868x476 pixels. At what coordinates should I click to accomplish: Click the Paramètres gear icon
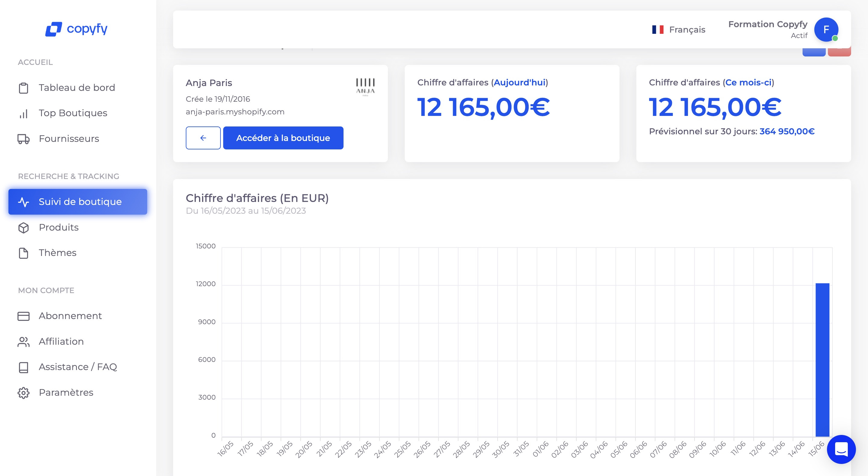click(x=24, y=392)
